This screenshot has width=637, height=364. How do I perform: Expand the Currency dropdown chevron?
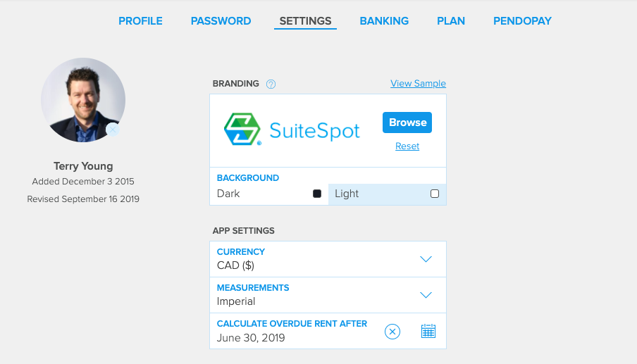point(426,259)
